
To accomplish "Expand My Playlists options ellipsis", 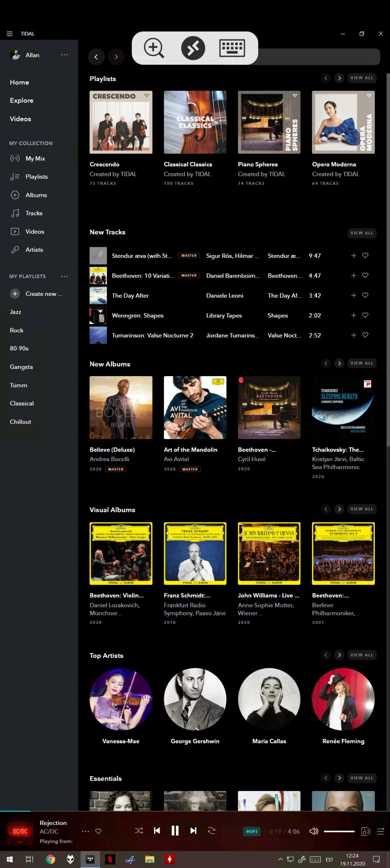I will tap(64, 276).
